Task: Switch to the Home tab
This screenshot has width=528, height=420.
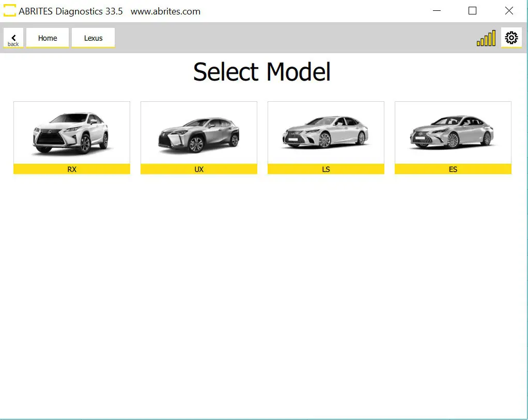Action: [48, 38]
